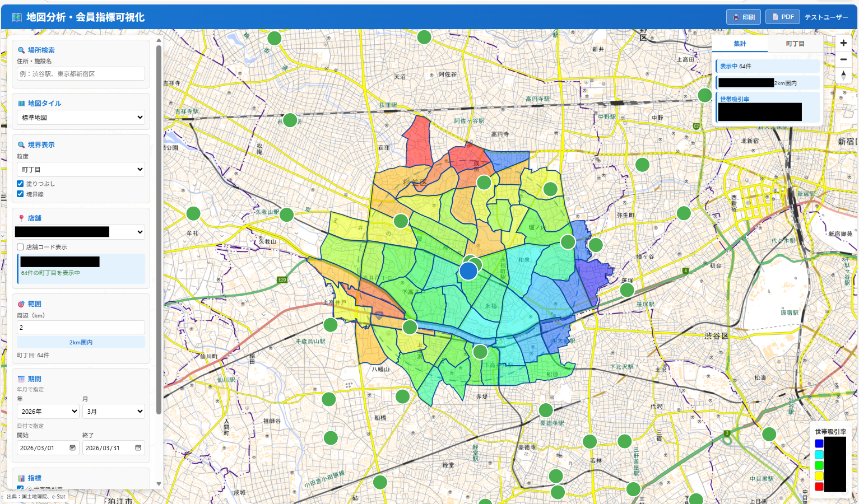Disable the 境界線 checkbox
Image resolution: width=859 pixels, height=504 pixels.
coord(20,194)
